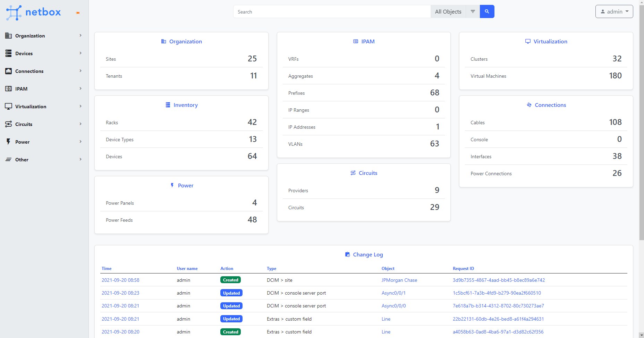Image resolution: width=644 pixels, height=338 pixels.
Task: Open search filter options icon
Action: 473,11
